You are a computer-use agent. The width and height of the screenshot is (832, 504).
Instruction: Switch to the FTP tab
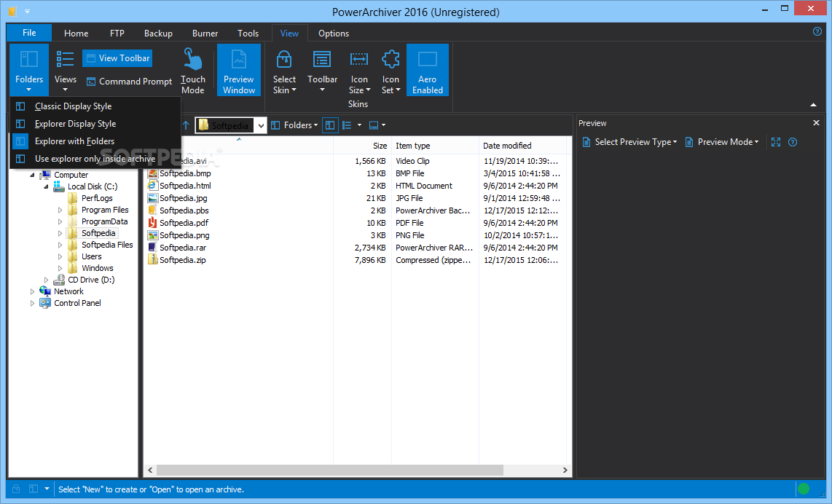tap(117, 33)
